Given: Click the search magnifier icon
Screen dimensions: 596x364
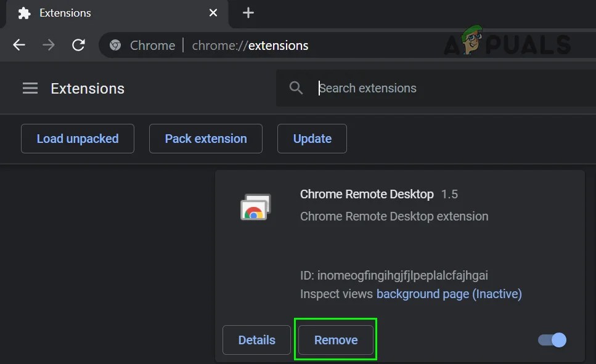Looking at the screenshot, I should click(296, 88).
